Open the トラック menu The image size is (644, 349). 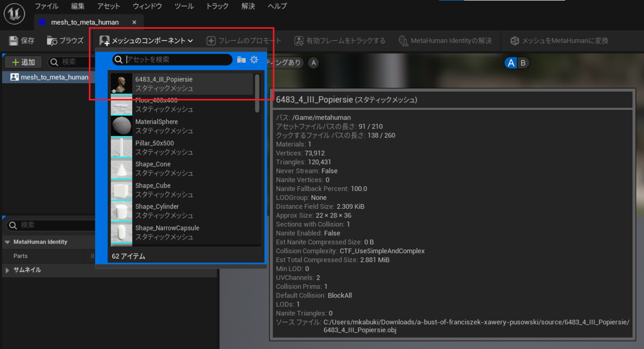(217, 6)
